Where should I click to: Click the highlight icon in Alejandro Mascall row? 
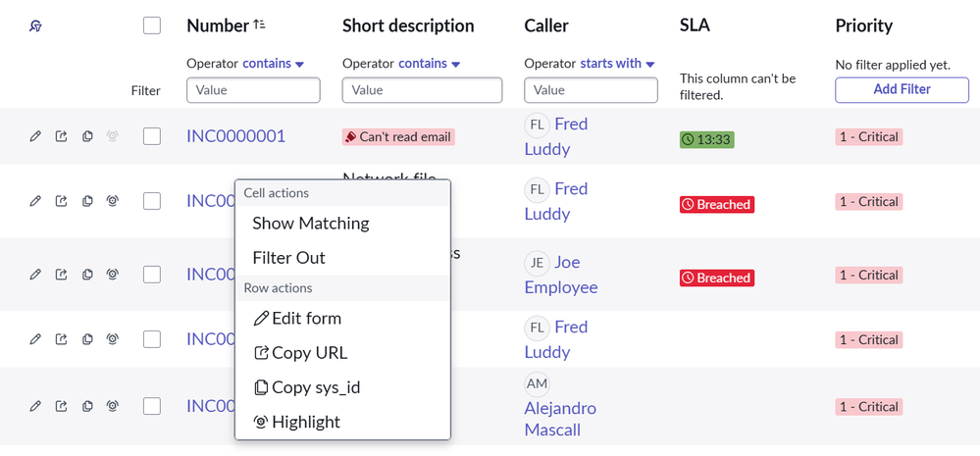(x=113, y=406)
